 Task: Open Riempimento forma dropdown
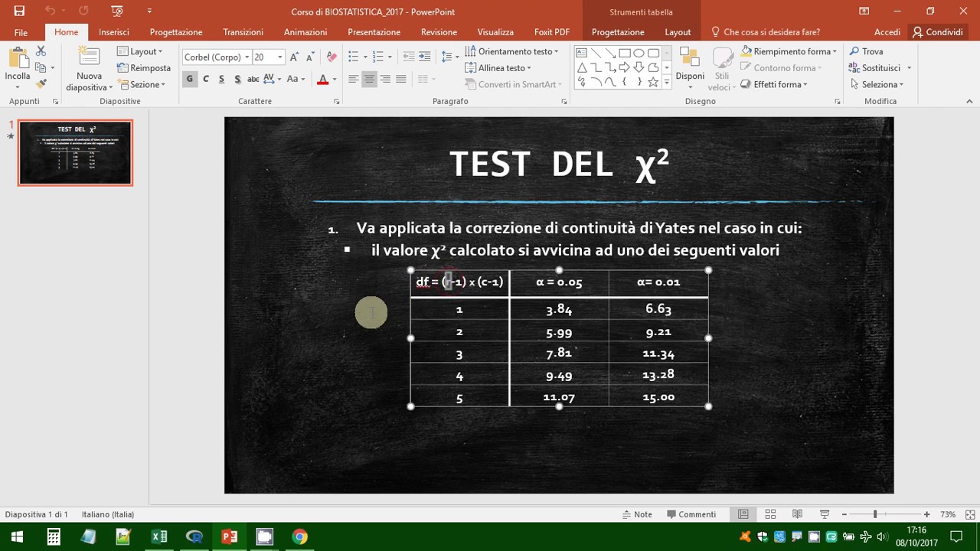tap(789, 51)
